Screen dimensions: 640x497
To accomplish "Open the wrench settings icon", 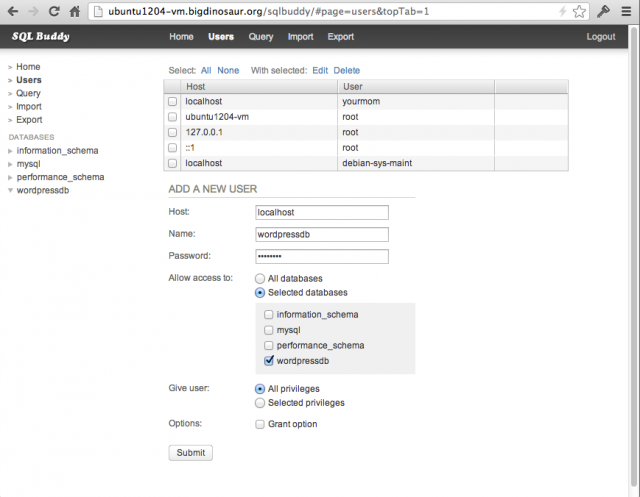I will 604,11.
